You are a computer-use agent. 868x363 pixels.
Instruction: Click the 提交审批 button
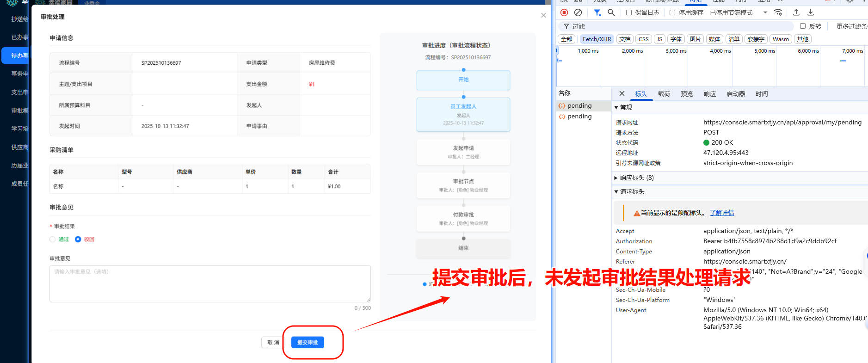tap(308, 342)
